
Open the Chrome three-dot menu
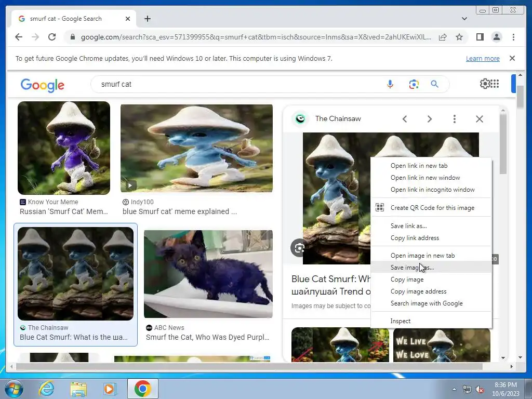coord(513,37)
